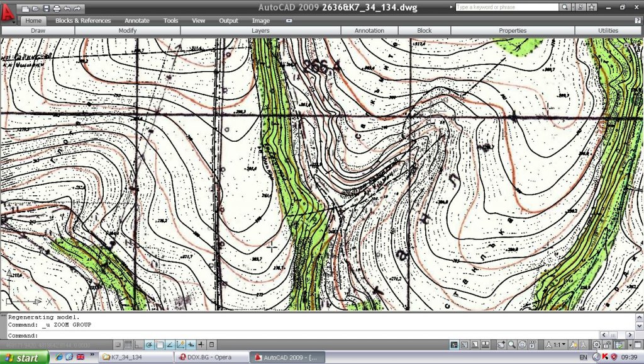Viewport: 644px width, 364px height.
Task: Click the Zoom magnifier in status bar
Action: [512, 344]
